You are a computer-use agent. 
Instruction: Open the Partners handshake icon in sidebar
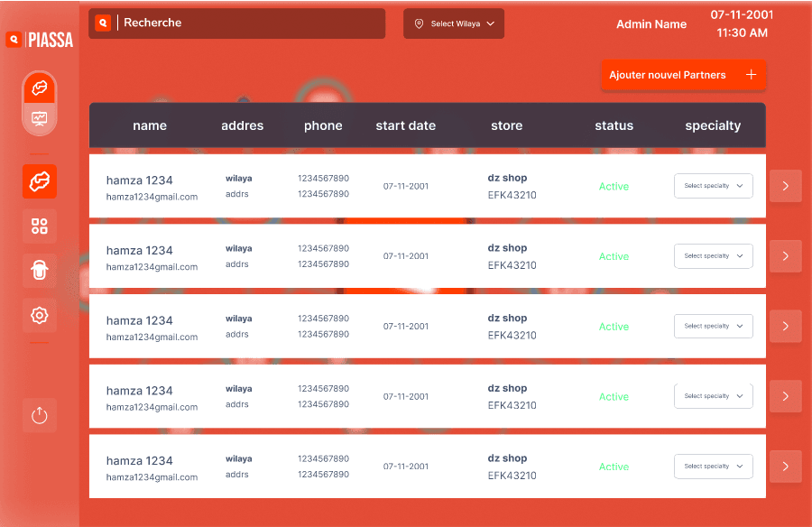[x=40, y=181]
